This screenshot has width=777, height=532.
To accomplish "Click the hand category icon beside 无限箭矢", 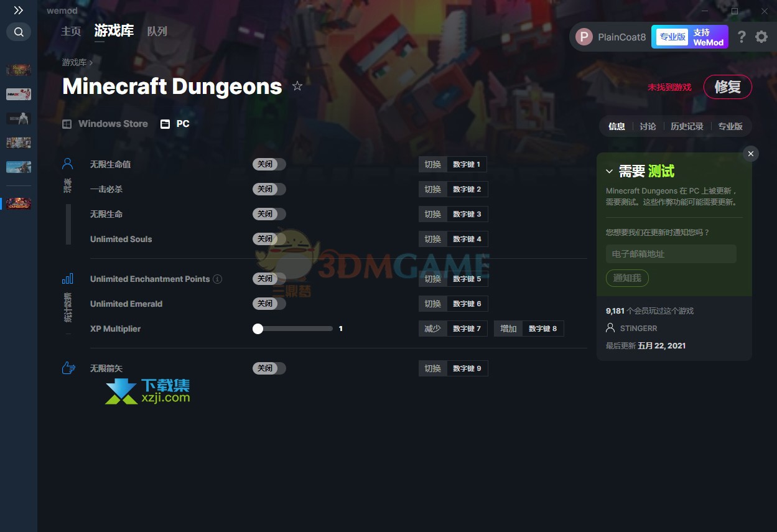I will 68,368.
